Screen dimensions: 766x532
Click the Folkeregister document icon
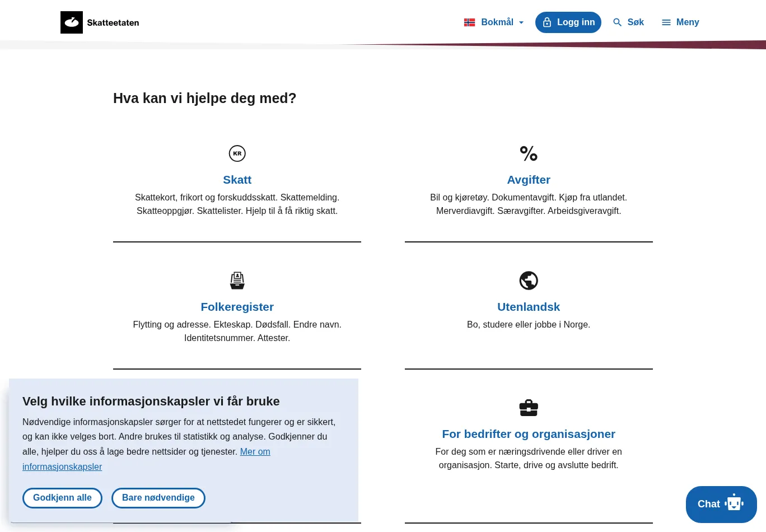(237, 281)
